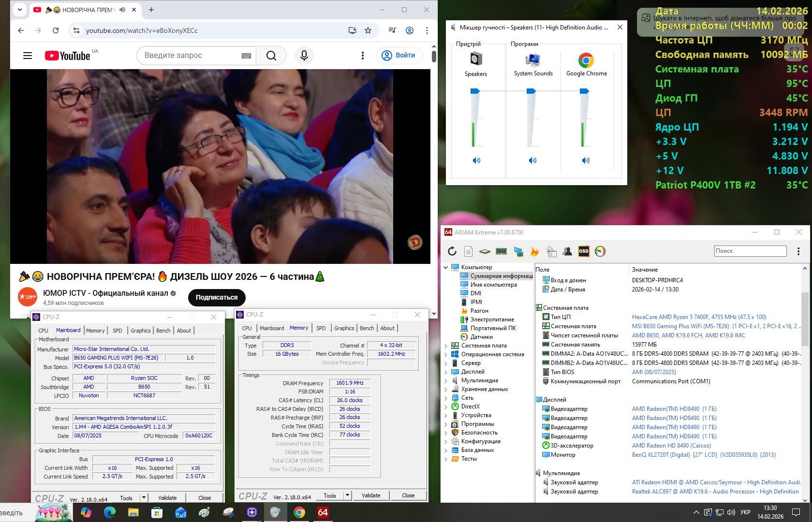Select Датчики in the AIDA64 tree
Viewport: 812px width, 522px height.
(481, 337)
